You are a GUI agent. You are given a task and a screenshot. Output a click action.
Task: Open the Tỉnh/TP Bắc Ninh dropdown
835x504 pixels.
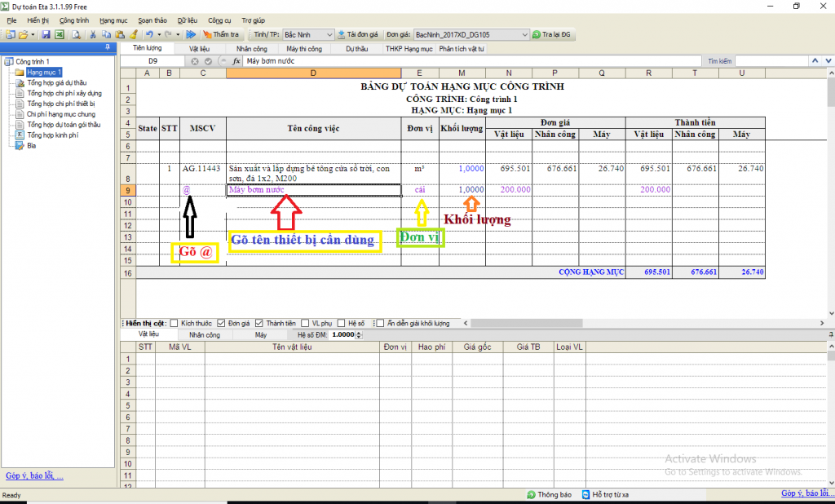point(329,35)
